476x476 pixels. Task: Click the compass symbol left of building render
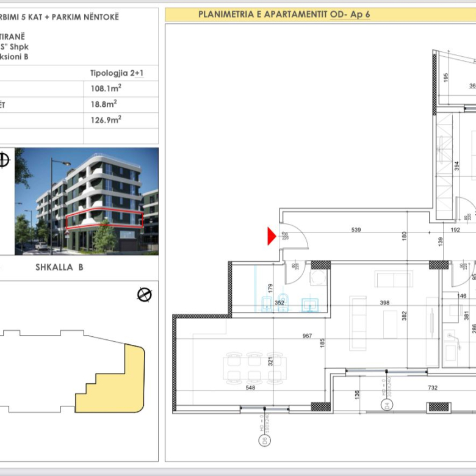pos(4,160)
